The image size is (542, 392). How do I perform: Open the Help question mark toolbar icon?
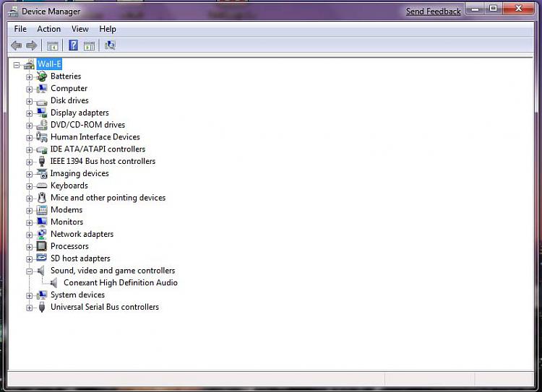pyautogui.click(x=73, y=45)
